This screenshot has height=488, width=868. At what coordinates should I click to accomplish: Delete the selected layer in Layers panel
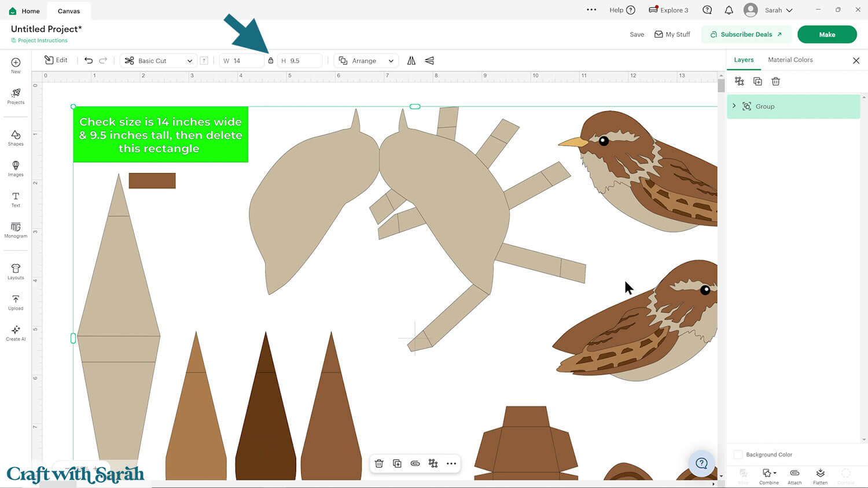pyautogui.click(x=775, y=82)
